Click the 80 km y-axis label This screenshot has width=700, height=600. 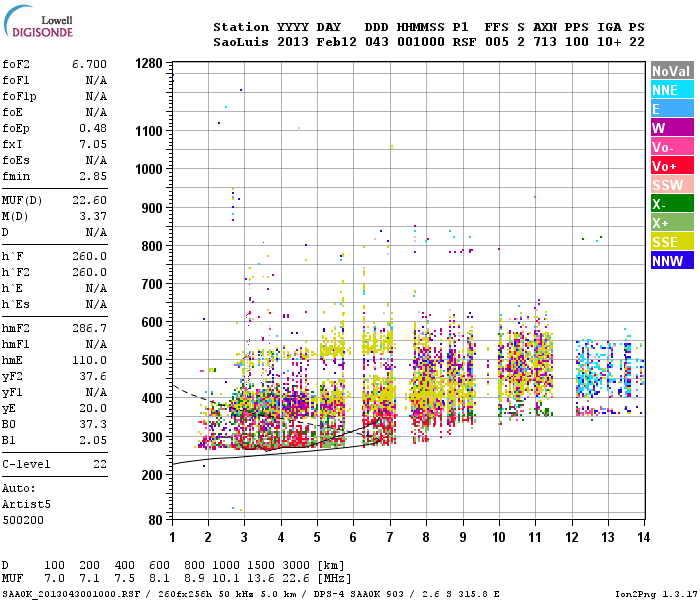pos(155,520)
